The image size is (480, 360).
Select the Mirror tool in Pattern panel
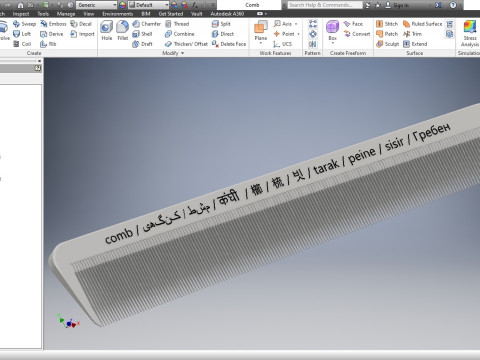tap(313, 44)
